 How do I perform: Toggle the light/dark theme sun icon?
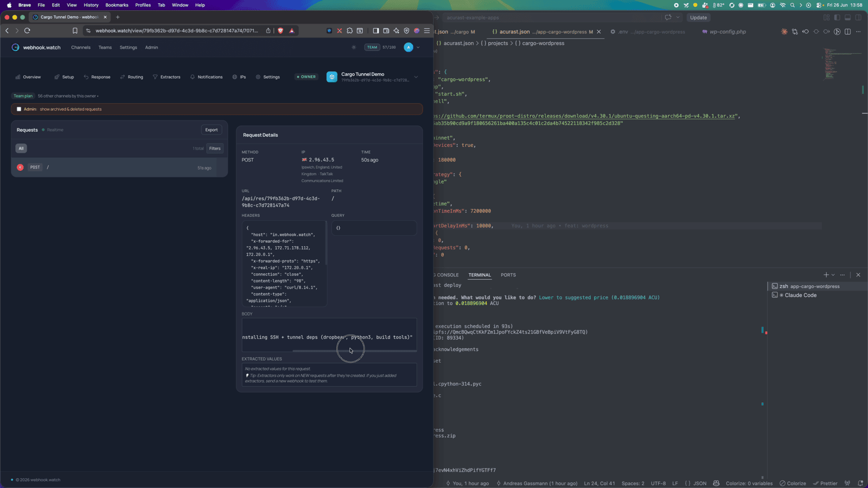click(354, 47)
